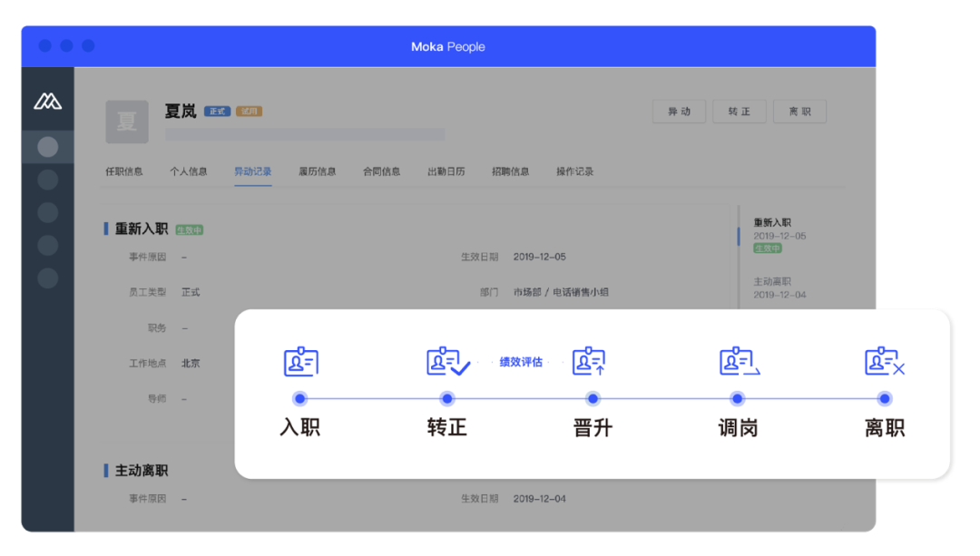
Task: Open the 出勤日历 tab
Action: coord(446,171)
